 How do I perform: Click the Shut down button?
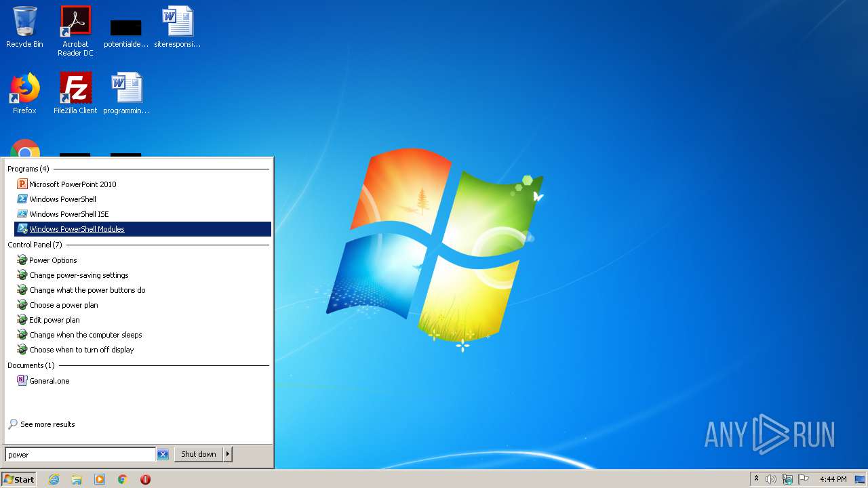199,454
